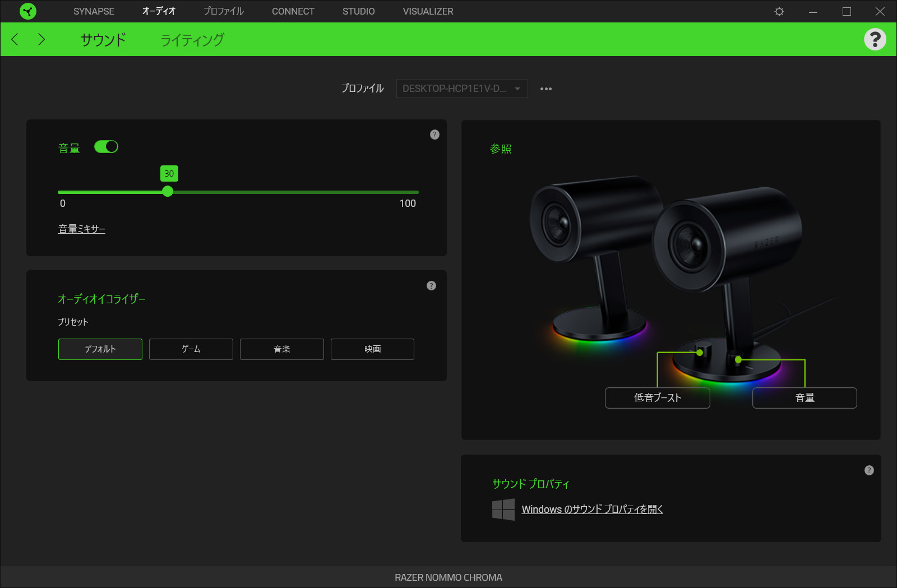Open the 音量ミキサー link

click(82, 229)
